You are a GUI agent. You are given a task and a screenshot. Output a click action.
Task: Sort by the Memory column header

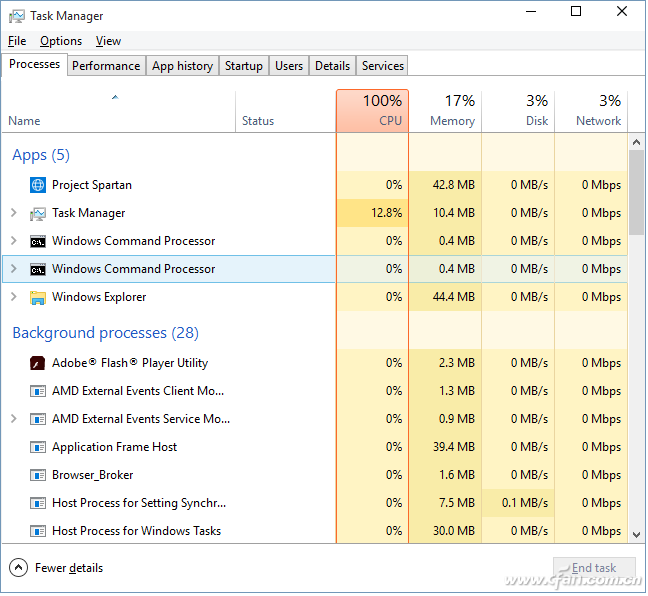(x=445, y=112)
